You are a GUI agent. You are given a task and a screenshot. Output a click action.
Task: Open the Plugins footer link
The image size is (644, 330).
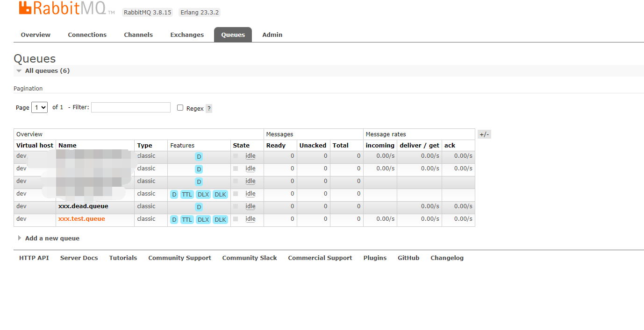tap(375, 258)
